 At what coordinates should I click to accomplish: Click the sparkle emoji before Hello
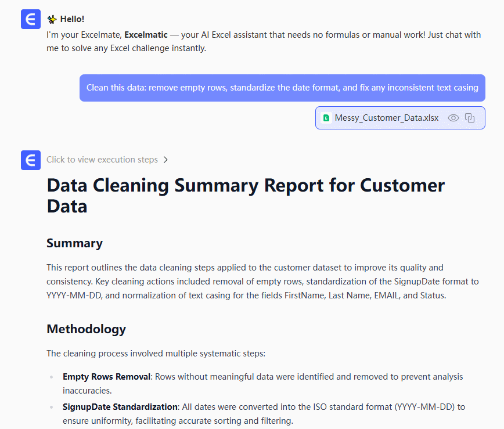52,19
